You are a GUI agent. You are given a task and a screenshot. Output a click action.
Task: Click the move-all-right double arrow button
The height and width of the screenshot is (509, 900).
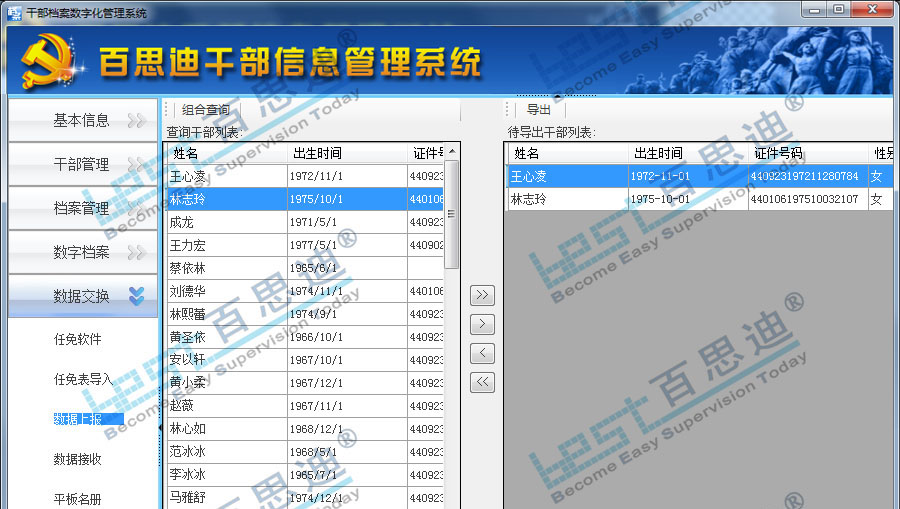click(482, 295)
